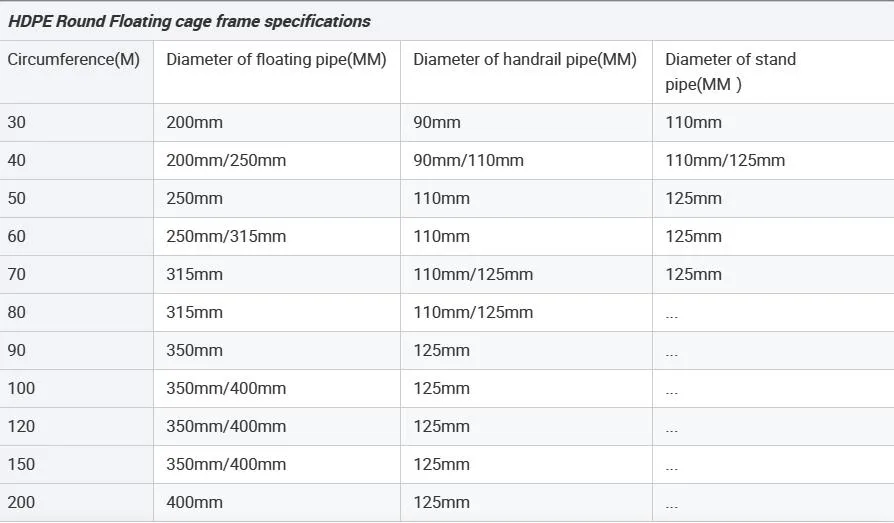Select the circumference cell with value 60
Image resolution: width=894 pixels, height=523 pixels.
(x=17, y=236)
